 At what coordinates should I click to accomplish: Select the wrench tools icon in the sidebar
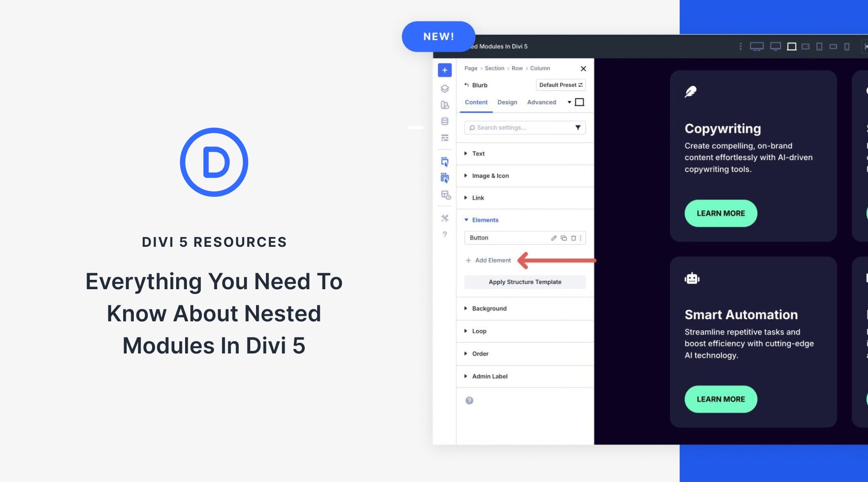[445, 218]
